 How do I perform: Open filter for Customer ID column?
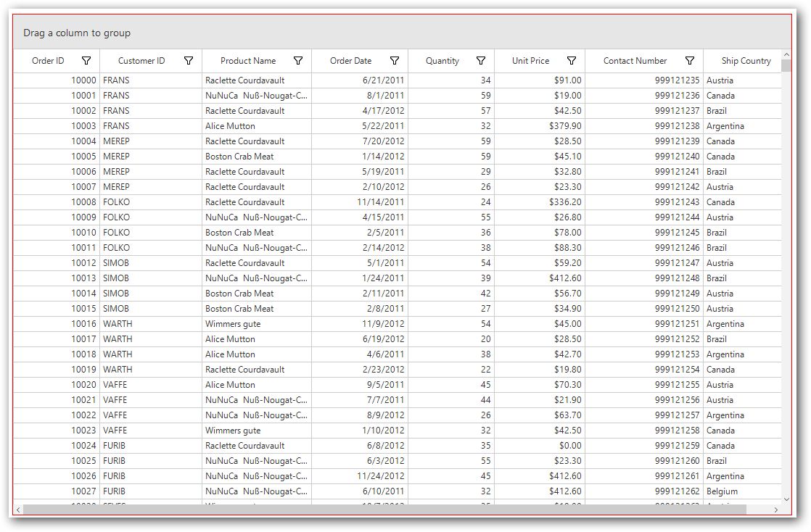[x=189, y=61]
